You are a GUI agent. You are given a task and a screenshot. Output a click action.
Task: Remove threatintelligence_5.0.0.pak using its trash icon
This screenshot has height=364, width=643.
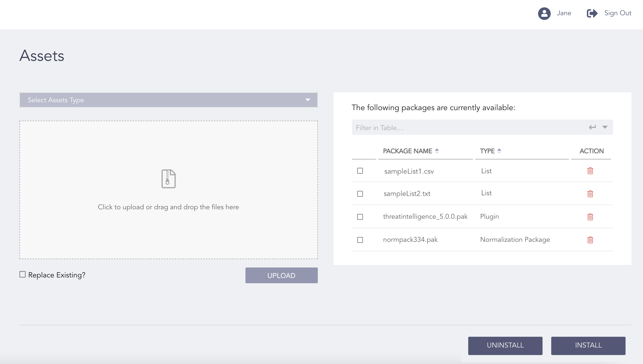[x=590, y=217]
